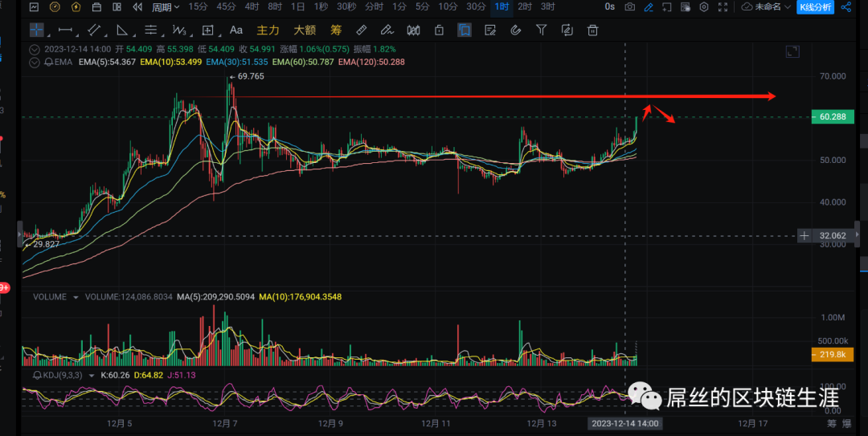This screenshot has height=436, width=868.
Task: Switch to the 30分 timeframe
Action: (476, 6)
